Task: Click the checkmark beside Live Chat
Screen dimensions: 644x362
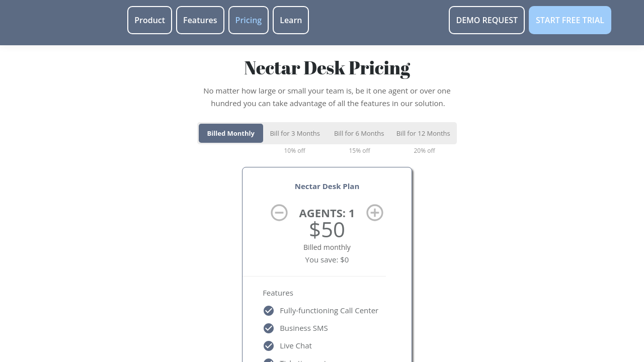Action: tap(268, 345)
